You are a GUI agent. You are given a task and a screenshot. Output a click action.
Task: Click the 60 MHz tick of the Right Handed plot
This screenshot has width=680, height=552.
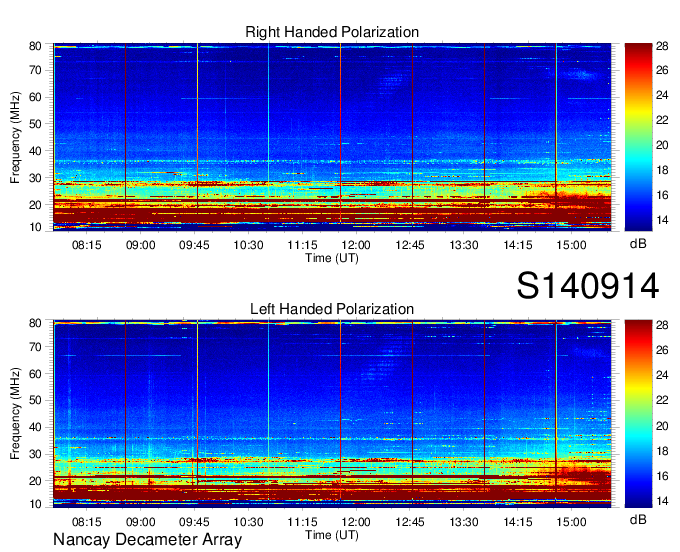pos(35,97)
